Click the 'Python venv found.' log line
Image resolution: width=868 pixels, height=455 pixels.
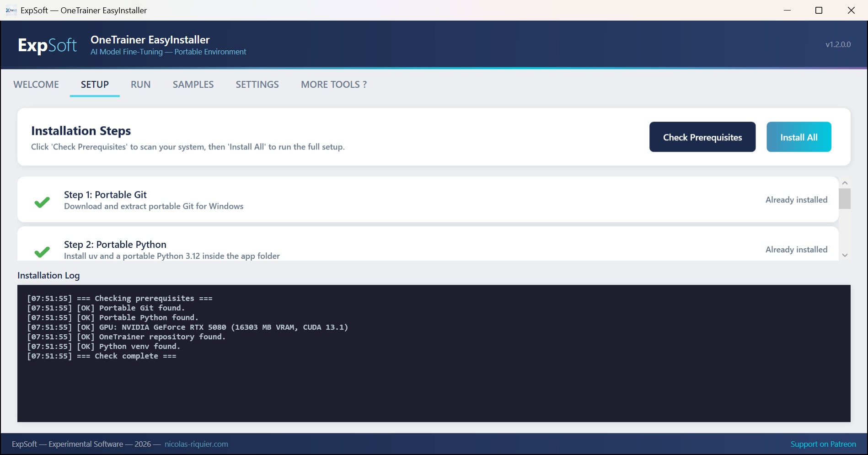pos(104,346)
